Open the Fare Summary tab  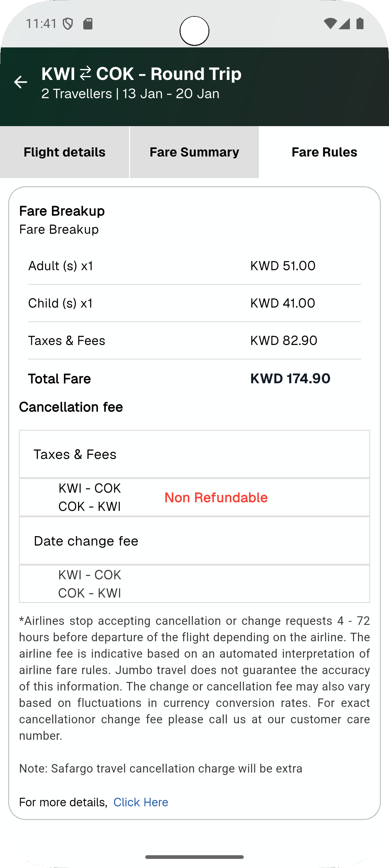[x=194, y=152]
